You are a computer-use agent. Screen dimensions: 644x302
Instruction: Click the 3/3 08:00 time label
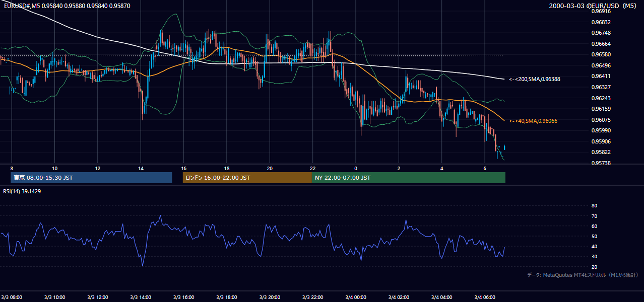pyautogui.click(x=12, y=297)
